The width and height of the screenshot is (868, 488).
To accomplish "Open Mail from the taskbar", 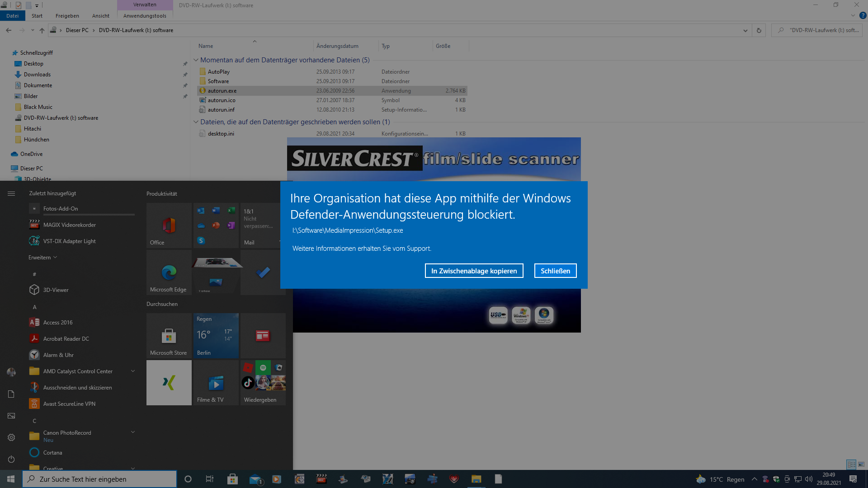I will click(255, 479).
